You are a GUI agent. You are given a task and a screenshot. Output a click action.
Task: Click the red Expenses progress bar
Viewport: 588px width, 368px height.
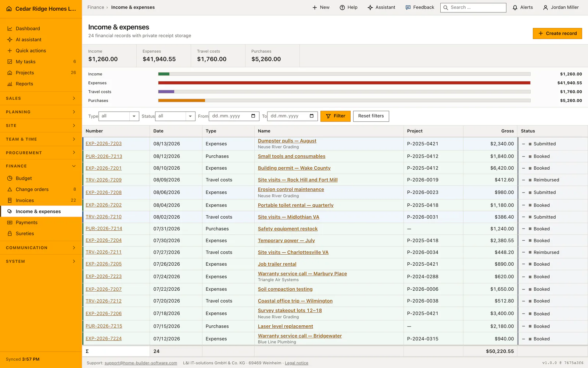click(x=344, y=83)
